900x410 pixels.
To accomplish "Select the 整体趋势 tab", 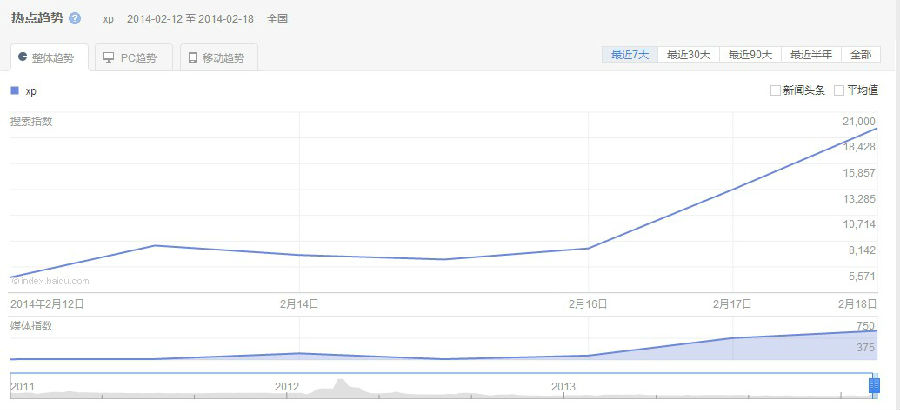I will coord(48,58).
